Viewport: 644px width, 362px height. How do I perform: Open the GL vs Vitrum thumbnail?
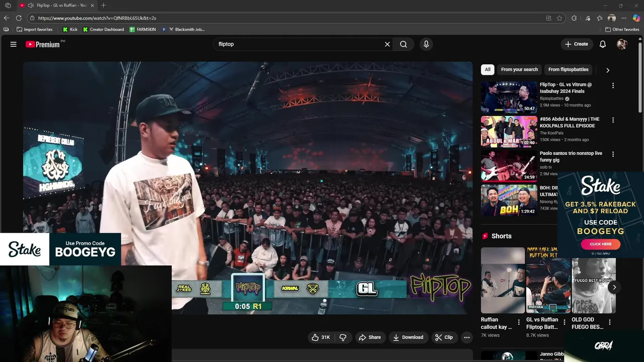(509, 97)
